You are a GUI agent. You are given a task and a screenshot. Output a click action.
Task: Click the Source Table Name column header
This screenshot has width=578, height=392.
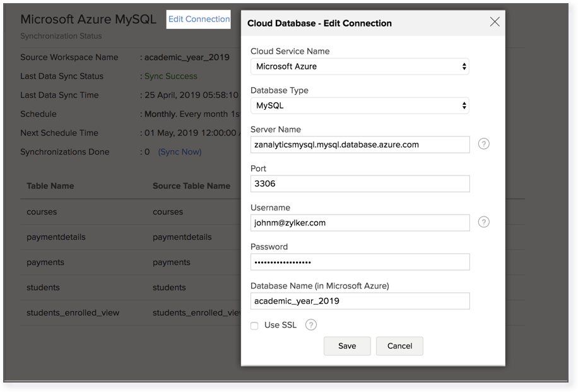click(191, 186)
